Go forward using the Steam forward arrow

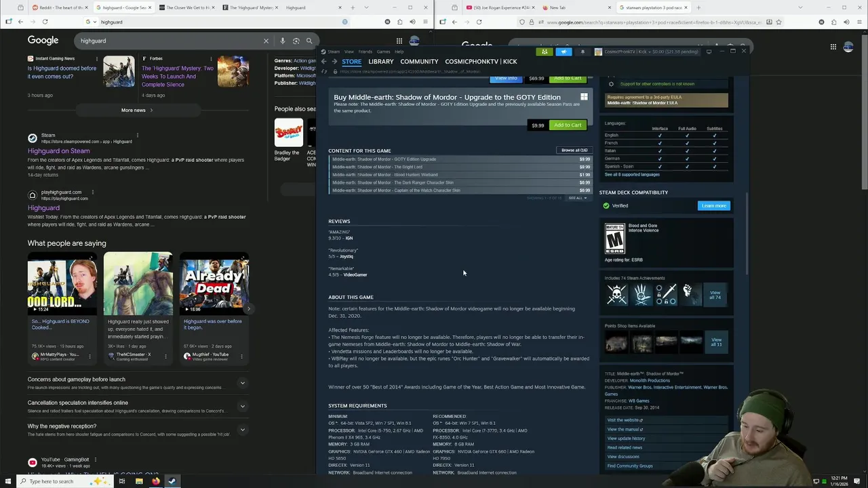click(334, 62)
